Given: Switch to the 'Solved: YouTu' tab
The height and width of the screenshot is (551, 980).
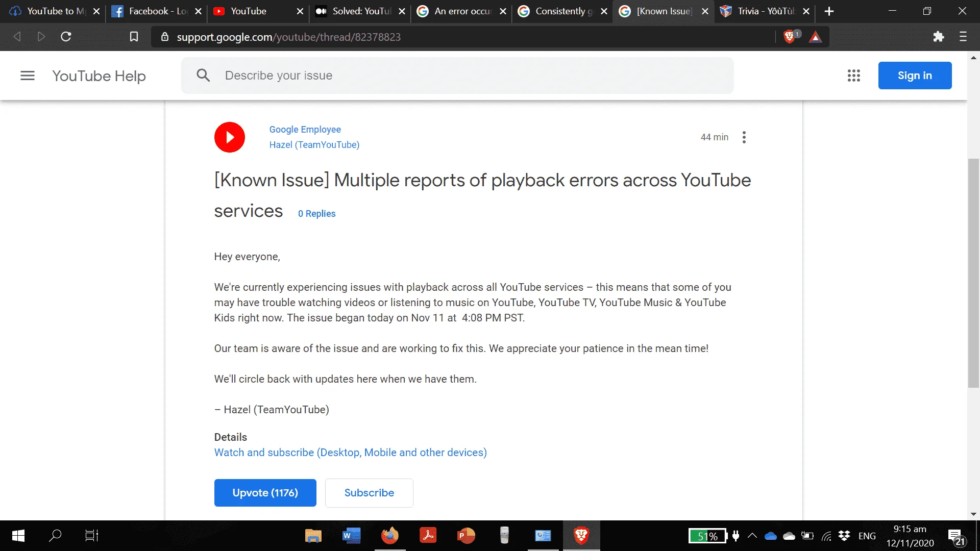Looking at the screenshot, I should coord(359,11).
